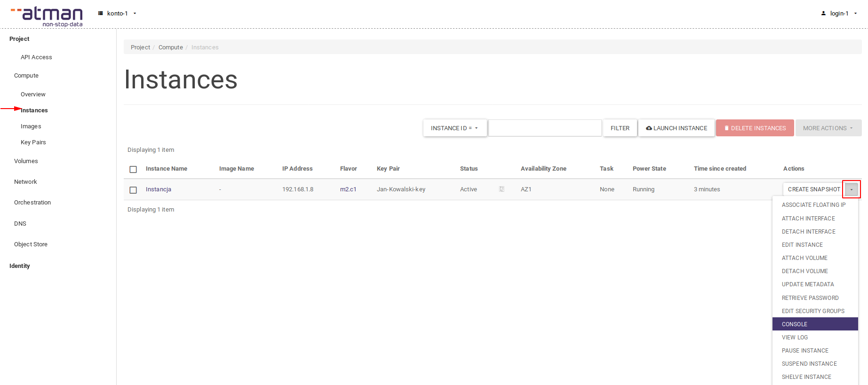Toggle the instance actions dropdown arrow
This screenshot has height=385, width=868.
click(x=851, y=189)
